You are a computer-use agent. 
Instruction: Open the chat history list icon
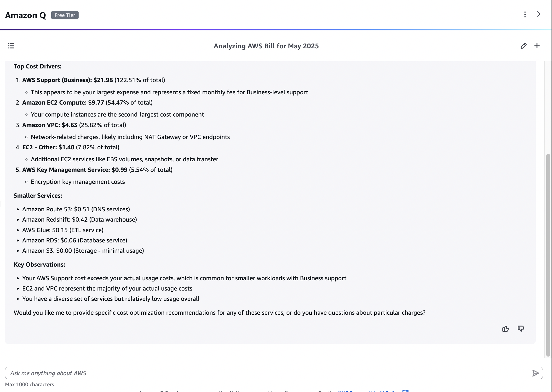(11, 46)
